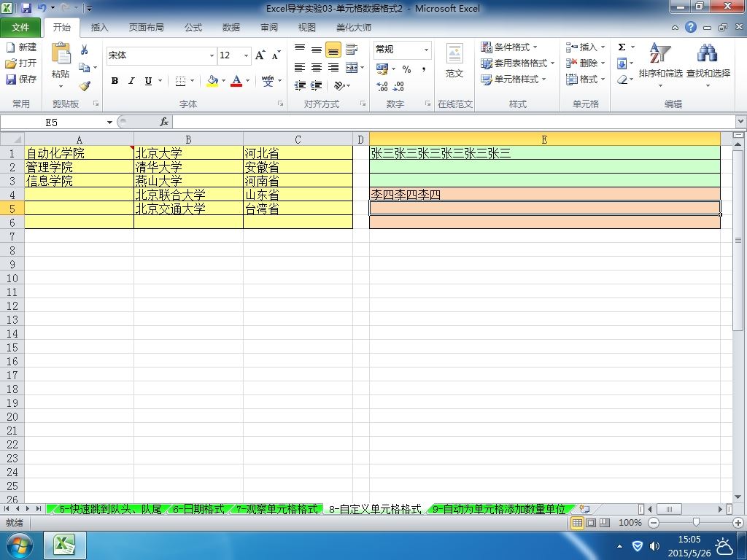
Task: Open the 公式 ribbon tab
Action: 193,27
